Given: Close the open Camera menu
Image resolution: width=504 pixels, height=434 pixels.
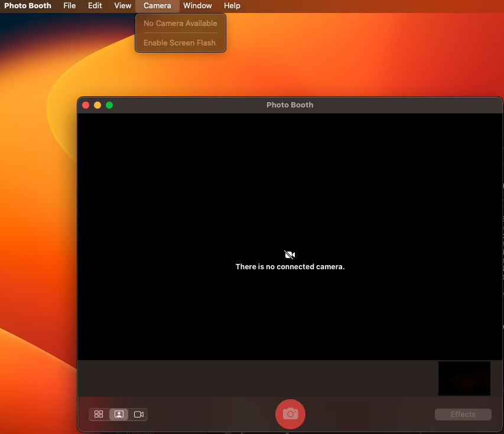Looking at the screenshot, I should [157, 6].
